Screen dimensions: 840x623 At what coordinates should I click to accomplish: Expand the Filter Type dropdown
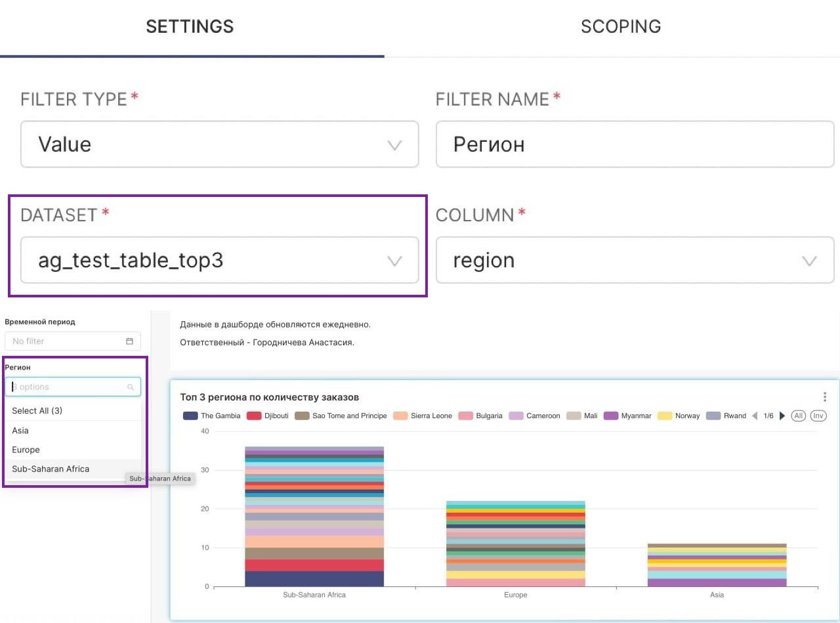(219, 144)
